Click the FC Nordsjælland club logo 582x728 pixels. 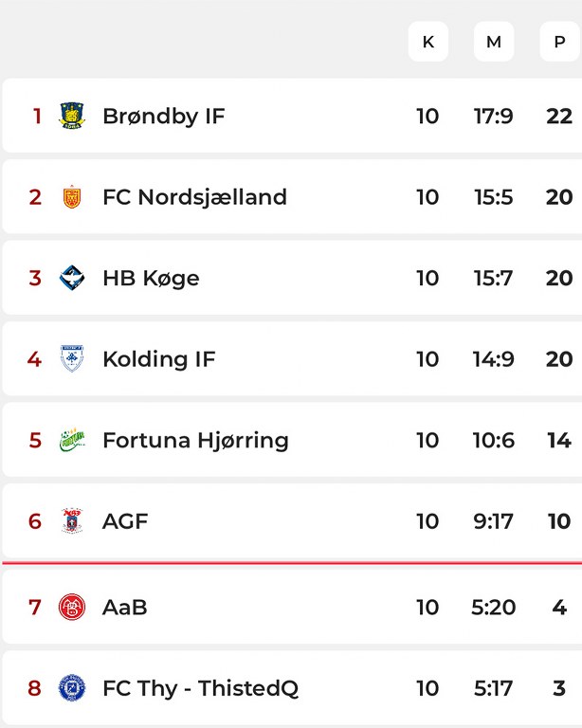click(x=71, y=197)
